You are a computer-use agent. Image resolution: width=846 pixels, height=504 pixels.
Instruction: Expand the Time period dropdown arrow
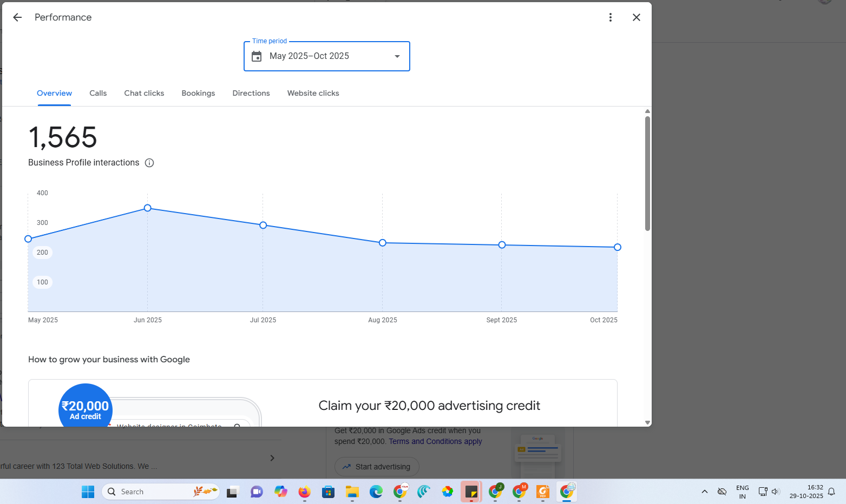click(x=397, y=56)
